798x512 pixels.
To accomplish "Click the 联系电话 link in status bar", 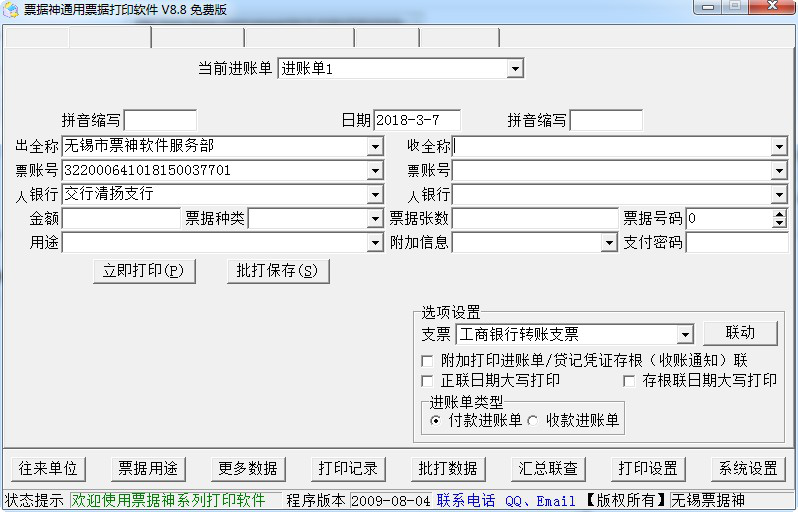I will coord(466,501).
